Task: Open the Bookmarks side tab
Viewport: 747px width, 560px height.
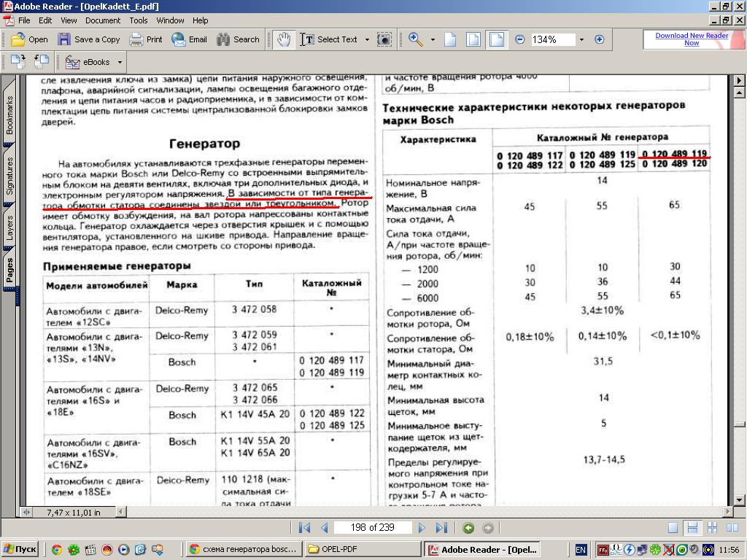Action: 9,114
